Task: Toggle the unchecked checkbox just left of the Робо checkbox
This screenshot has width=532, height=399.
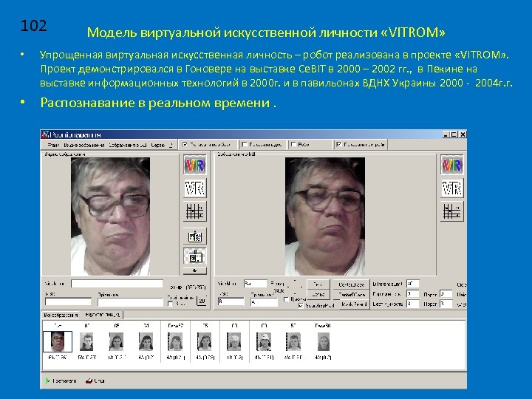Action: point(245,145)
